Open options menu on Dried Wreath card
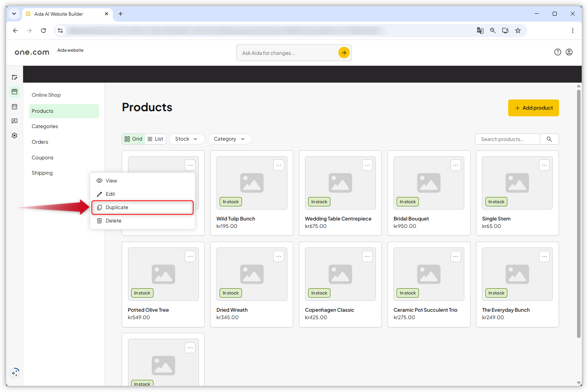 (x=279, y=257)
